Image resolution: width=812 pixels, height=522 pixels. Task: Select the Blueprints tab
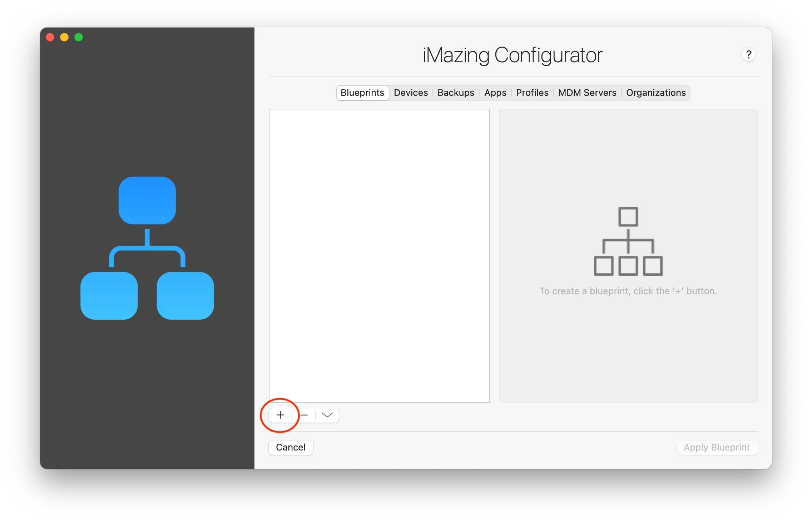[x=362, y=93]
